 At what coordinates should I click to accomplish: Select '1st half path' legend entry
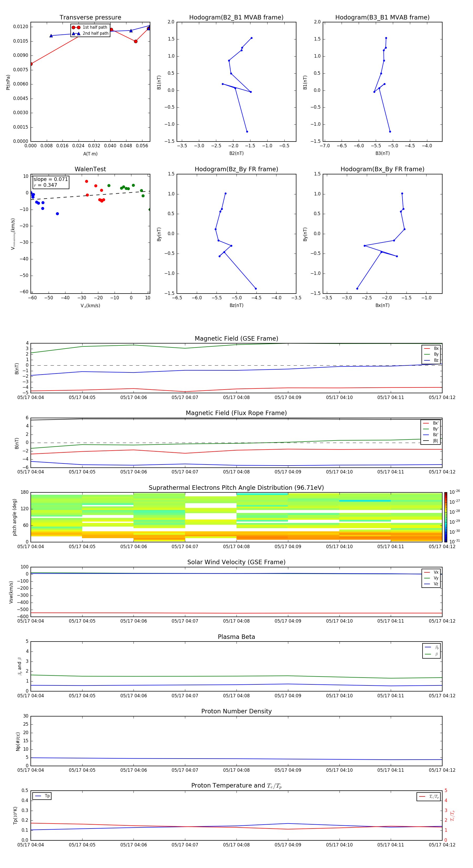[x=90, y=27]
